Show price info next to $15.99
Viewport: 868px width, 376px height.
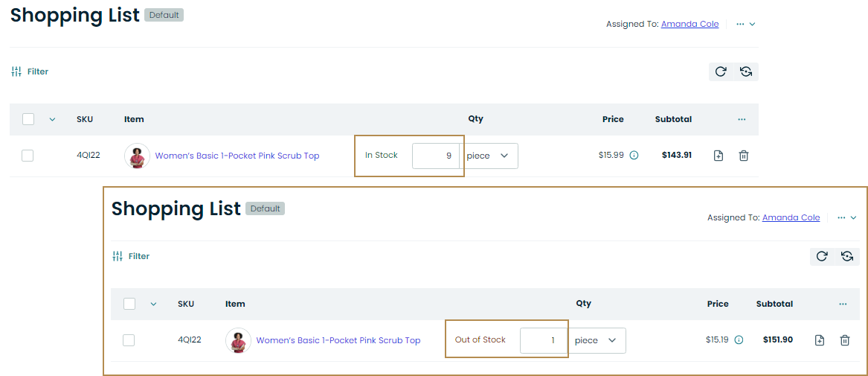634,156
